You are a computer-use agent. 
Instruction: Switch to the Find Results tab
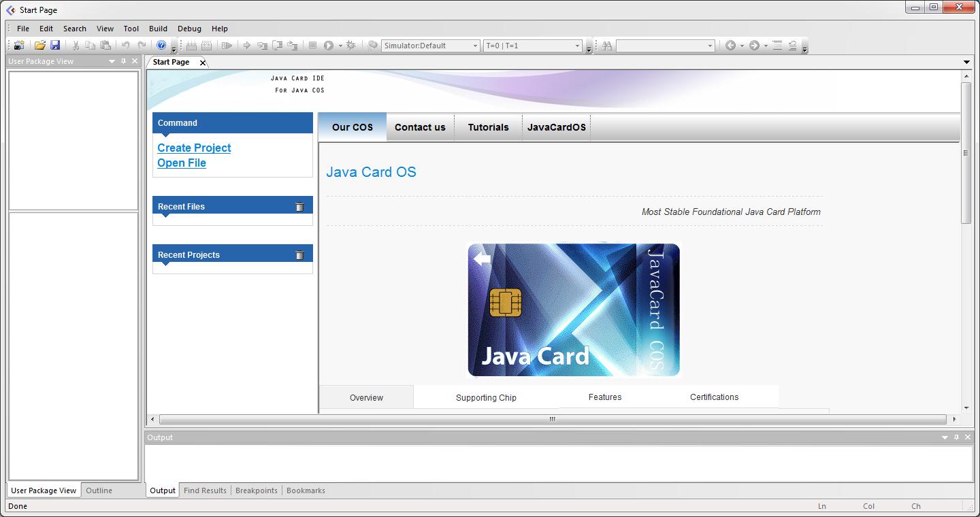pyautogui.click(x=205, y=490)
